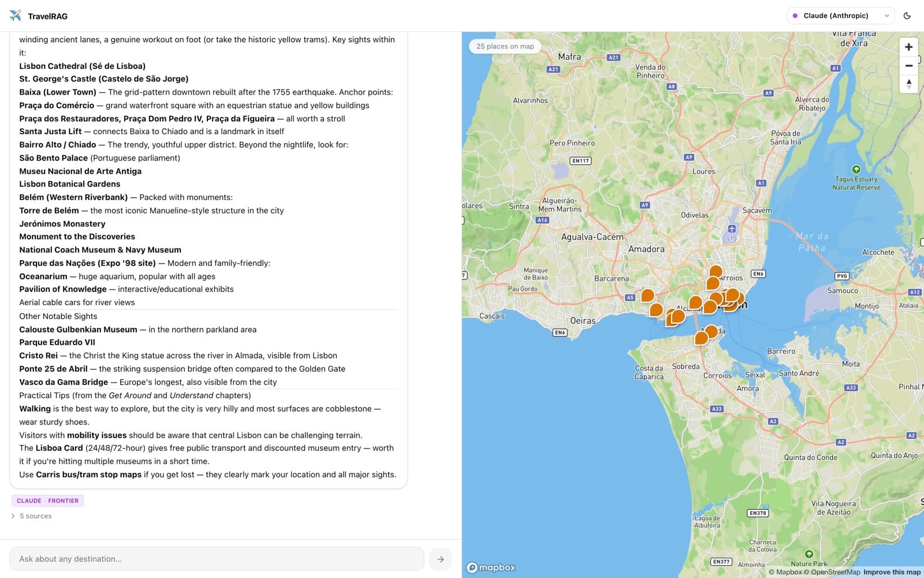Click the Ask about any destination input

[x=217, y=559]
